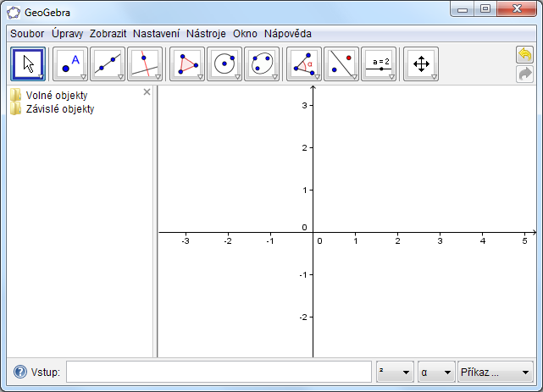Viewport: 543px width, 392px height.
Task: Open the Nástroje menu
Action: (x=206, y=34)
